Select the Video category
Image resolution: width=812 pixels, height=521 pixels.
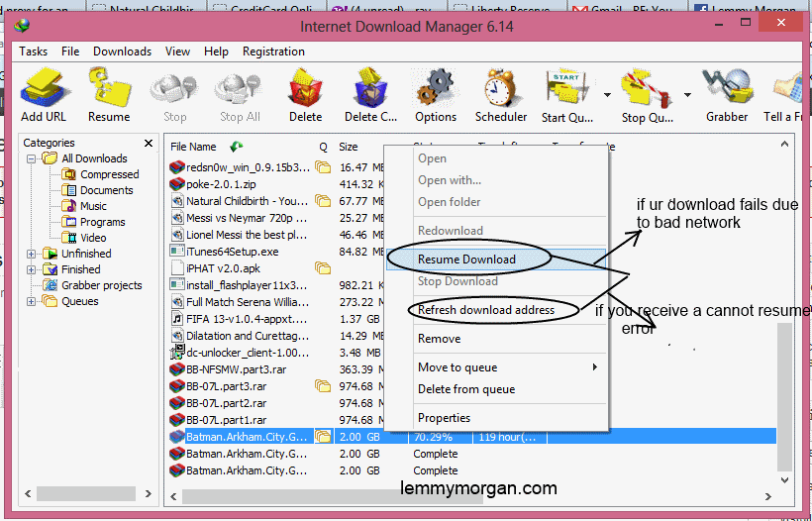pyautogui.click(x=93, y=239)
